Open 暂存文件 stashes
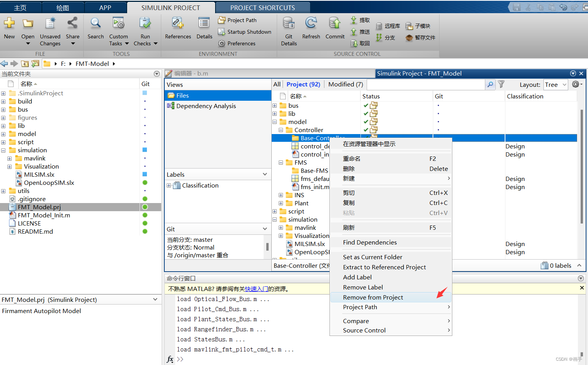 (x=421, y=38)
